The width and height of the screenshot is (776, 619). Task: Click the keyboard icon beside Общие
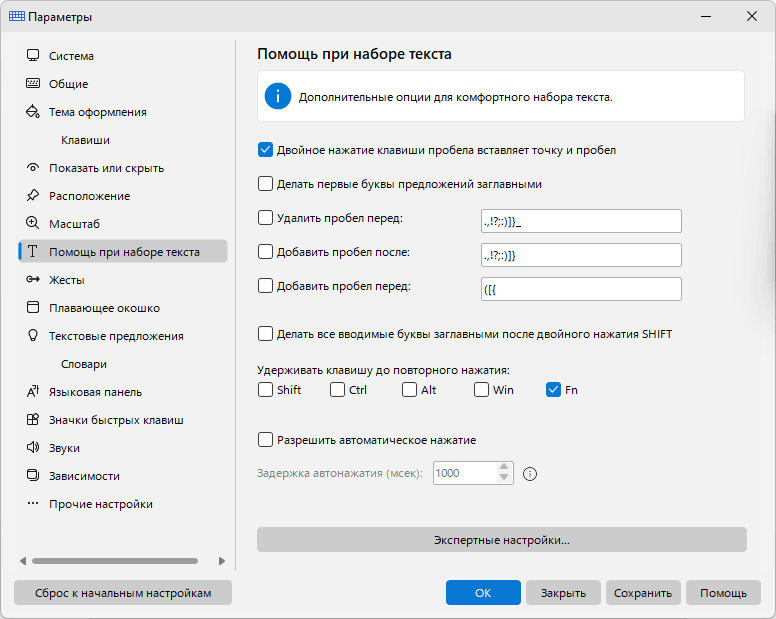[x=33, y=83]
